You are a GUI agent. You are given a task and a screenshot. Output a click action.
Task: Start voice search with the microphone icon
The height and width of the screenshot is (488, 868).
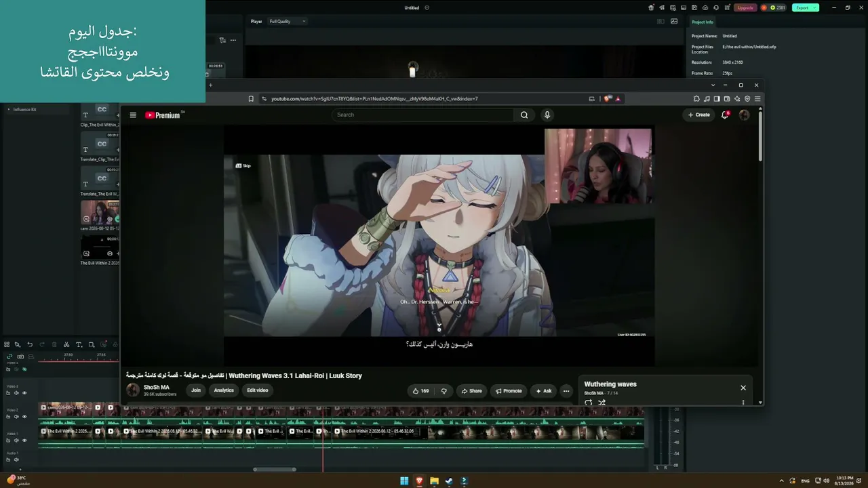coord(547,115)
